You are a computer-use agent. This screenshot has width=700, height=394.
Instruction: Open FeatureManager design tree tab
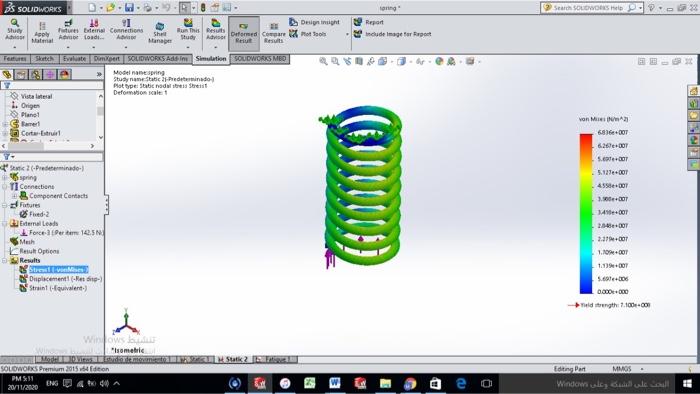point(7,75)
